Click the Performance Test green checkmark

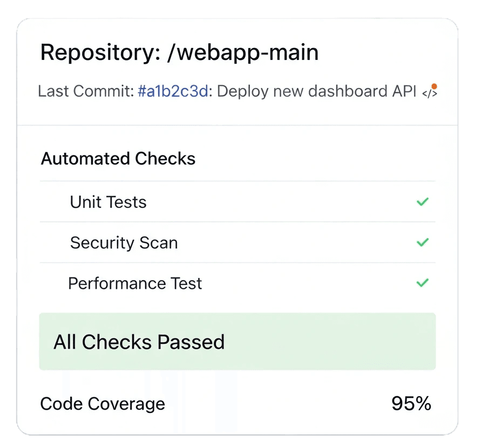tap(423, 283)
